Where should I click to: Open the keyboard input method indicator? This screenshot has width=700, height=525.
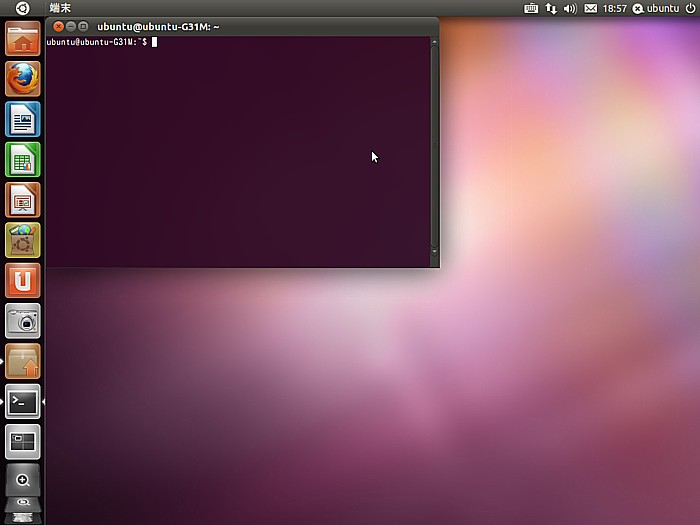[531, 8]
